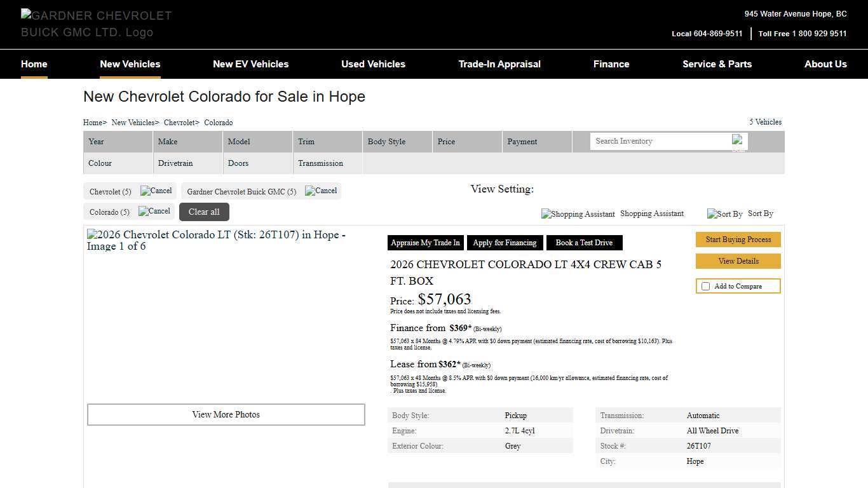
Task: Click Start Buying Process button
Action: 738,240
